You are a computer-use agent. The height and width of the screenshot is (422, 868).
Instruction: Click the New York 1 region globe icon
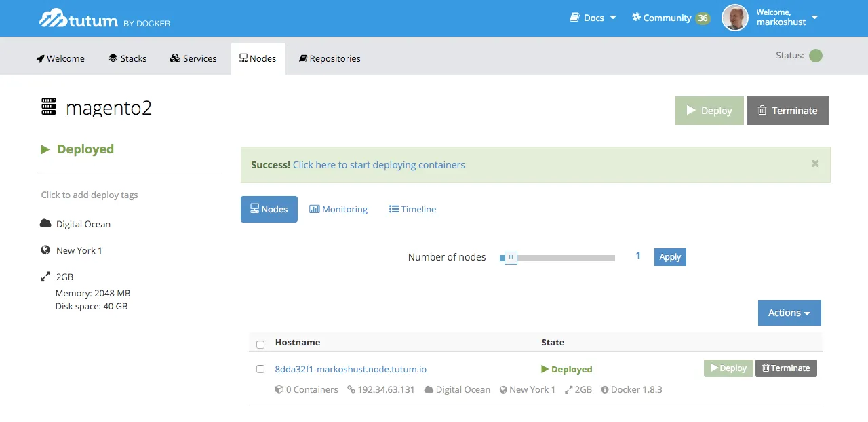(44, 250)
